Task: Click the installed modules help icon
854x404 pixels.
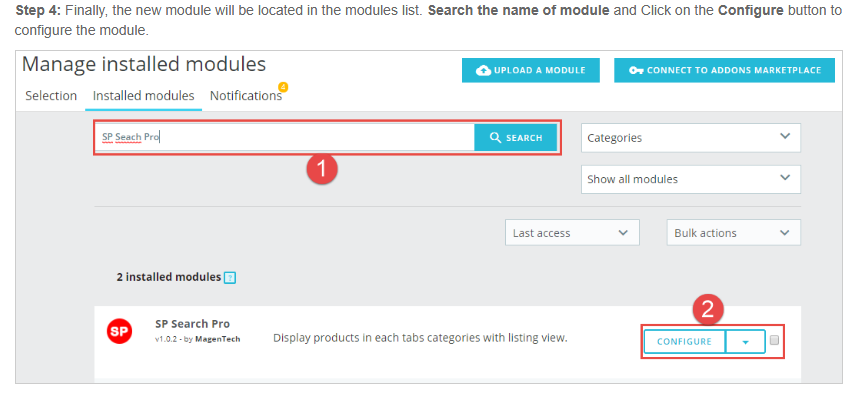Action: coord(229,277)
